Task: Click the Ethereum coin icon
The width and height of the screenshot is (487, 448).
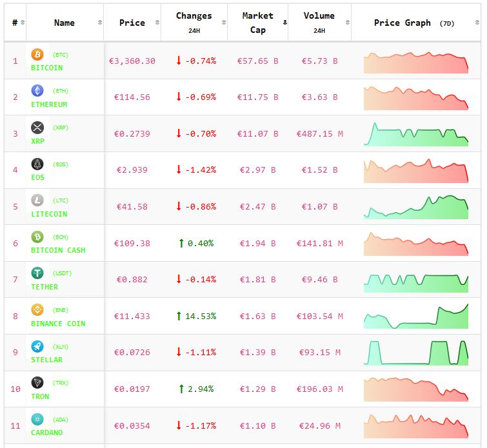Action: coord(37,91)
